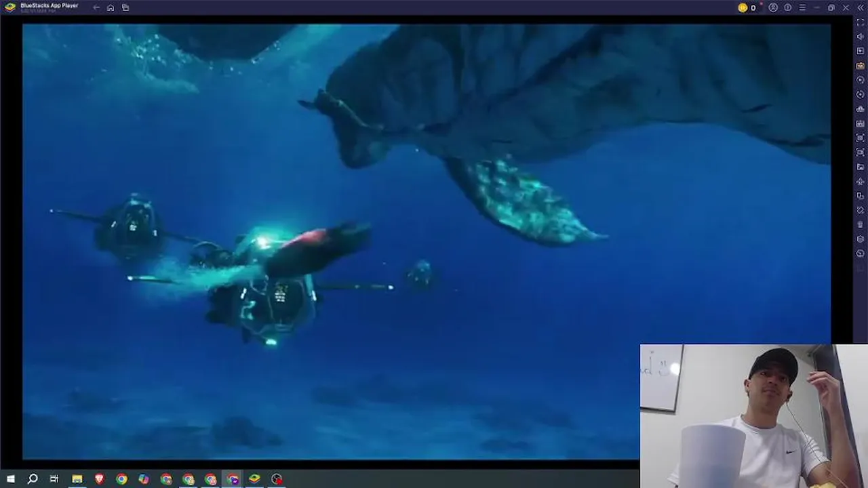The image size is (868, 488).
Task: Open Windows taskbar search
Action: [x=32, y=479]
